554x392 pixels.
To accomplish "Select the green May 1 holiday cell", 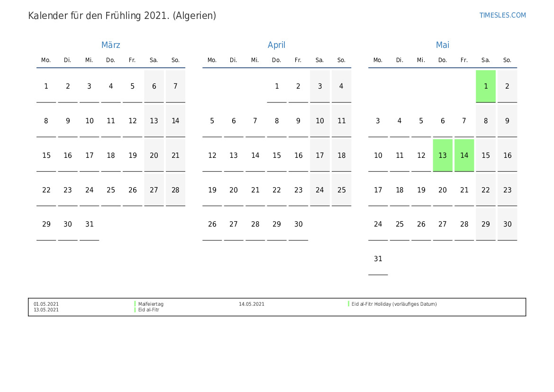I will click(485, 86).
